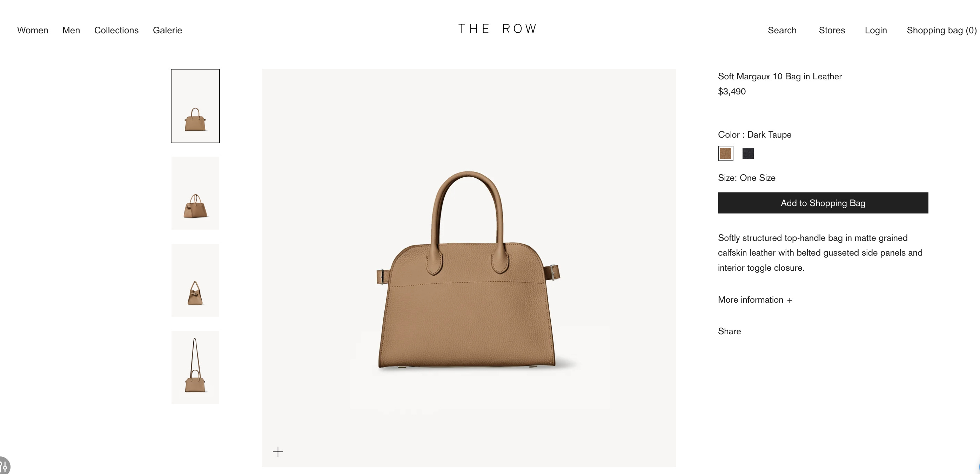Go to the Galerie page
Image resolution: width=980 pixels, height=474 pixels.
[x=167, y=30]
